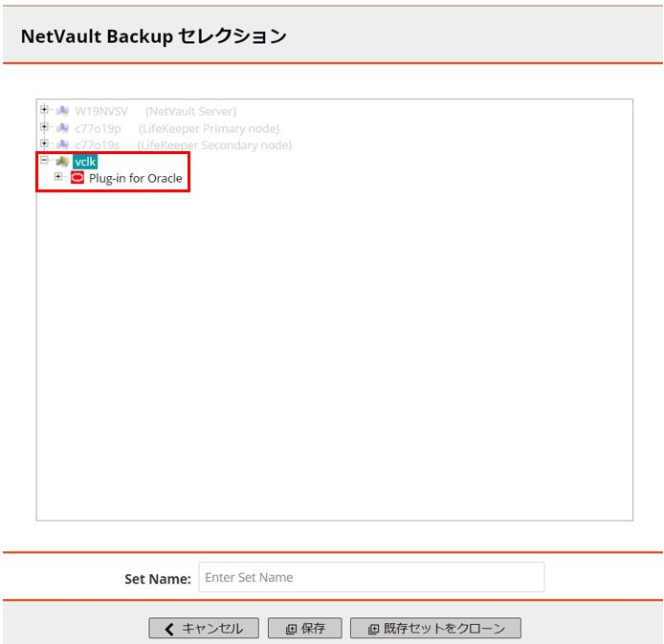Viewport: 664px width, 644px height.
Task: Select the c77o19s row text
Action: point(97,145)
